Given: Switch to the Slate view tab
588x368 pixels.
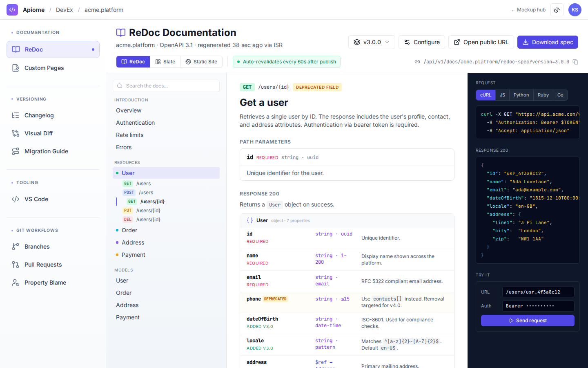Looking at the screenshot, I should point(165,62).
